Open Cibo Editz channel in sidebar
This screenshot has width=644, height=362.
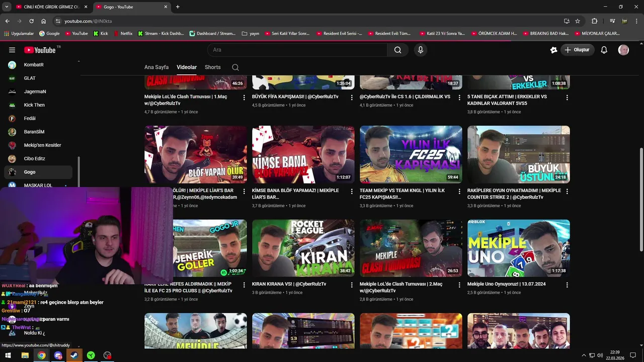pyautogui.click(x=38, y=159)
